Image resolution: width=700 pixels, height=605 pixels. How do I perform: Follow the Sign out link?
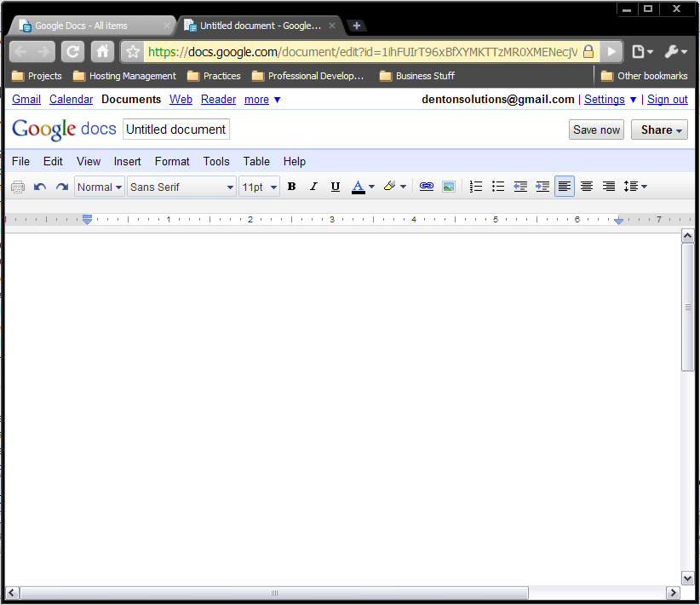coord(667,100)
